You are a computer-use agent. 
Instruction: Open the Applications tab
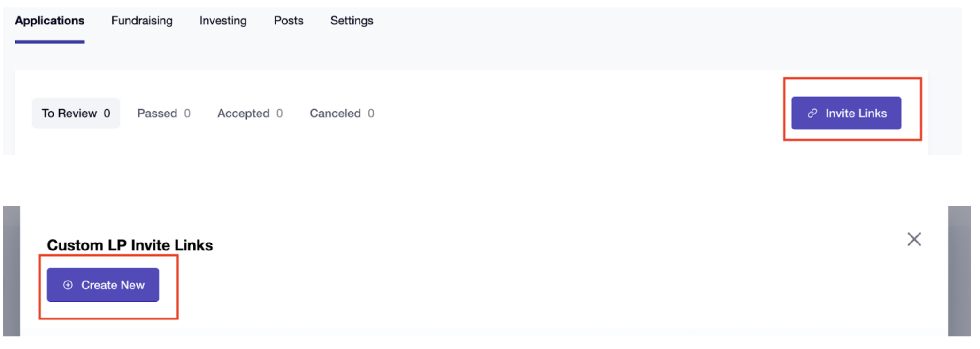coord(50,21)
